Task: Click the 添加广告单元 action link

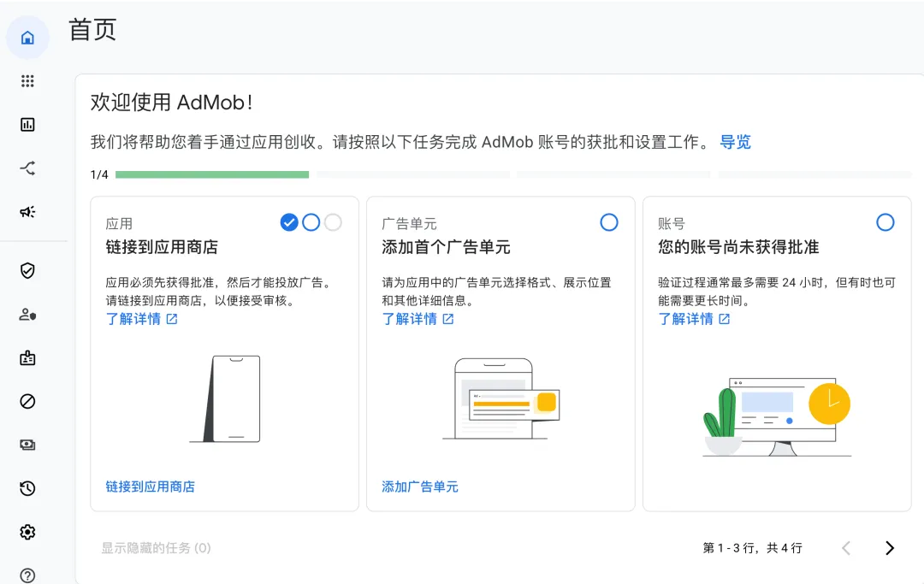Action: [420, 487]
